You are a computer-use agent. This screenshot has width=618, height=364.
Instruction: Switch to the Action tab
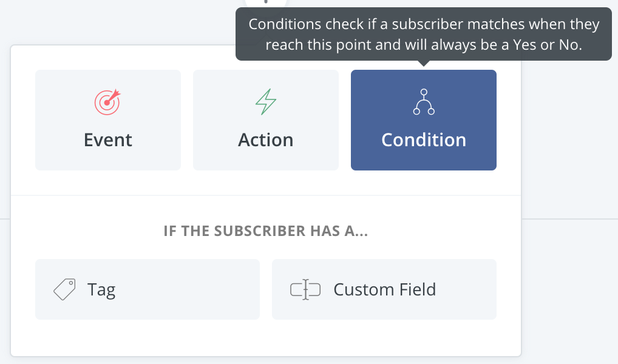266,120
